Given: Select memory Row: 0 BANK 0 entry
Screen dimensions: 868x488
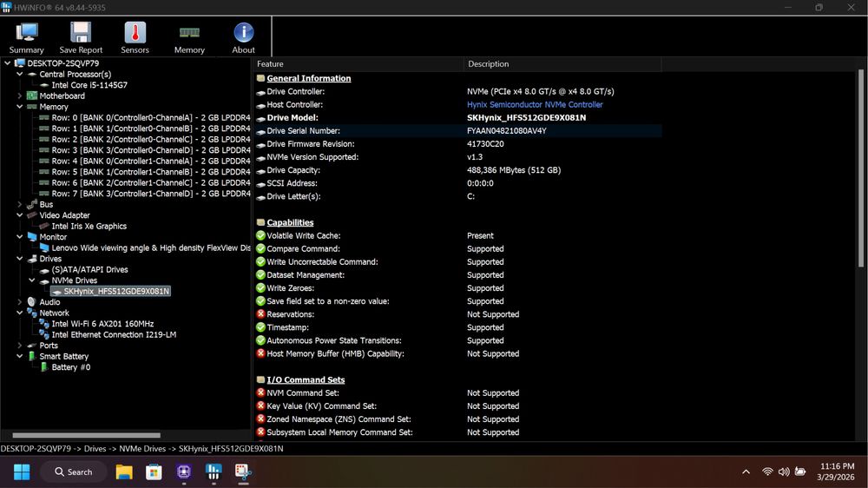Looking at the screenshot, I should pyautogui.click(x=150, y=117).
